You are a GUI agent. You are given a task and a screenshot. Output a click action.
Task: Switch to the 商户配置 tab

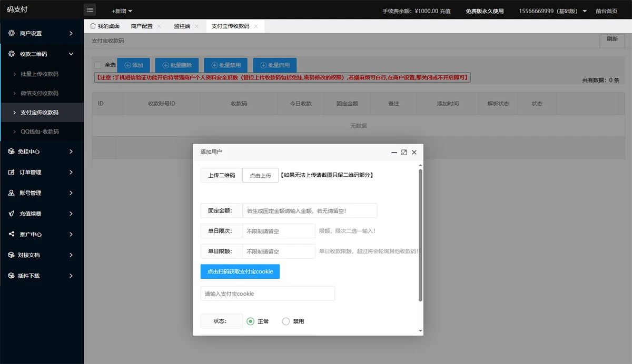142,26
